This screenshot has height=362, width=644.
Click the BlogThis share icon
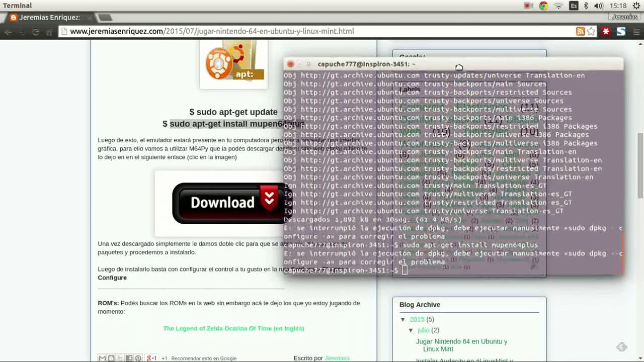tap(111, 358)
